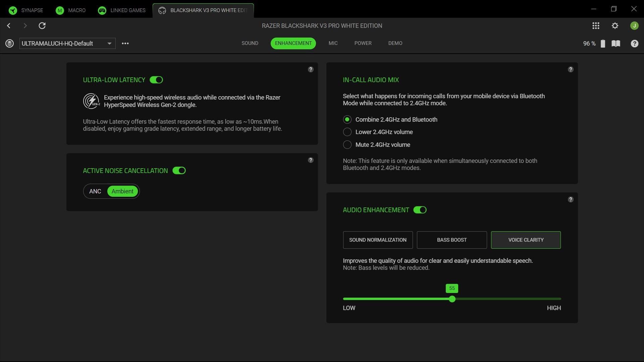The height and width of the screenshot is (362, 644).
Task: Minimize the Synapse window
Action: [x=594, y=9]
